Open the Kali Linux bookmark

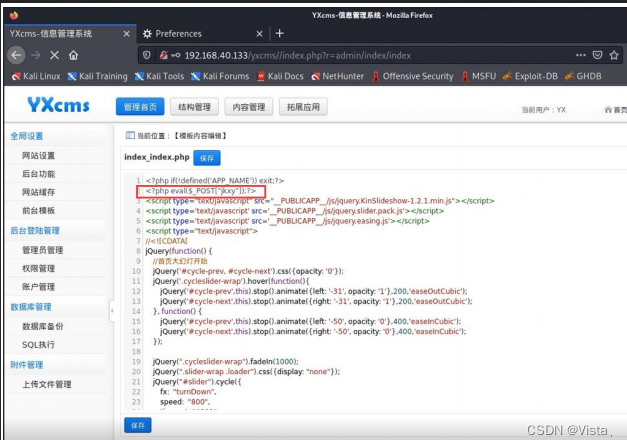click(x=36, y=76)
